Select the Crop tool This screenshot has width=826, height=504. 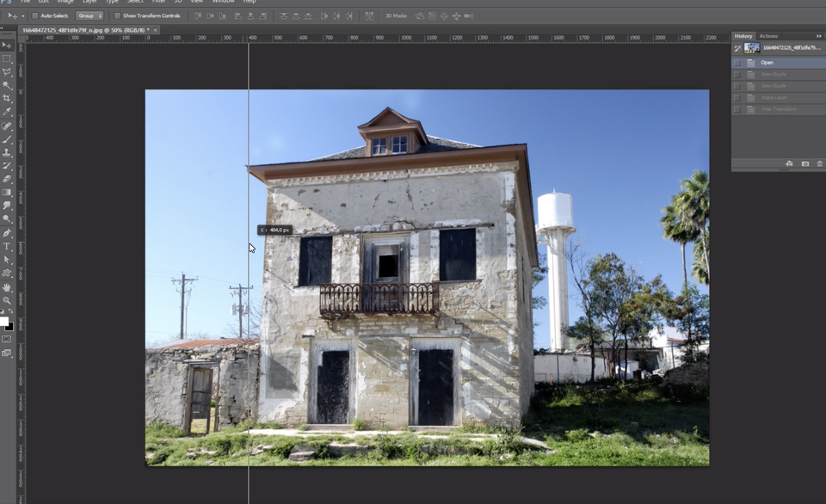[7, 99]
